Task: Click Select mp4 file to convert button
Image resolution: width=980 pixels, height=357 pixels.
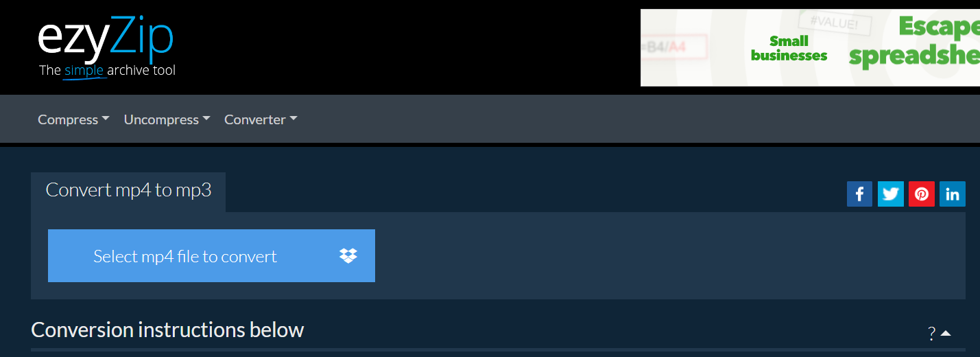Action: pos(211,255)
